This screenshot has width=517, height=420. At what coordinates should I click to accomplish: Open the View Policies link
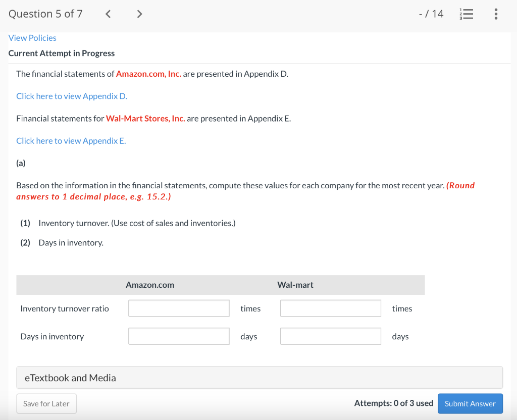coord(32,38)
